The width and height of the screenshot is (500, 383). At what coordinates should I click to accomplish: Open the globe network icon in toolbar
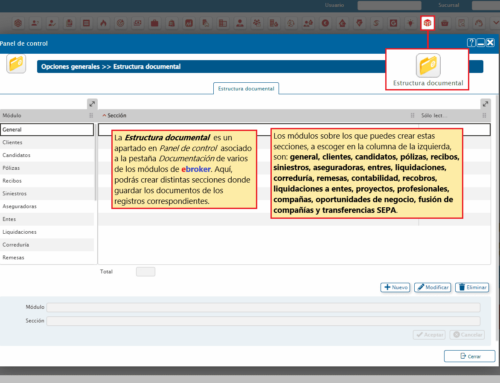pos(18,23)
